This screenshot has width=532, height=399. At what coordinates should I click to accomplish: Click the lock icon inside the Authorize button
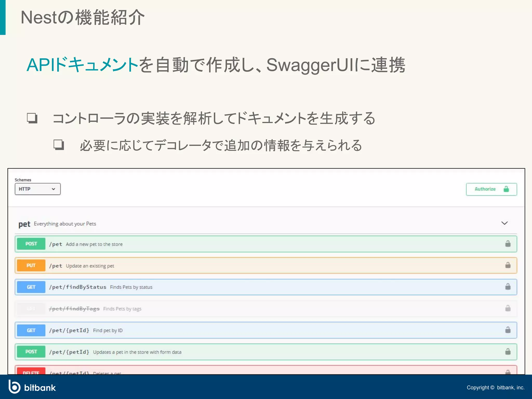coord(506,189)
